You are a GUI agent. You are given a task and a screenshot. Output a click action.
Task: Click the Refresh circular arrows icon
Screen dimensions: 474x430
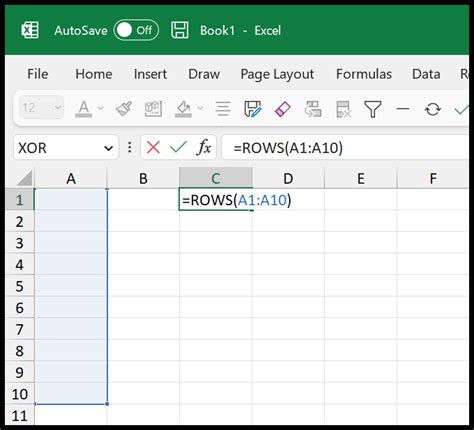(433, 109)
